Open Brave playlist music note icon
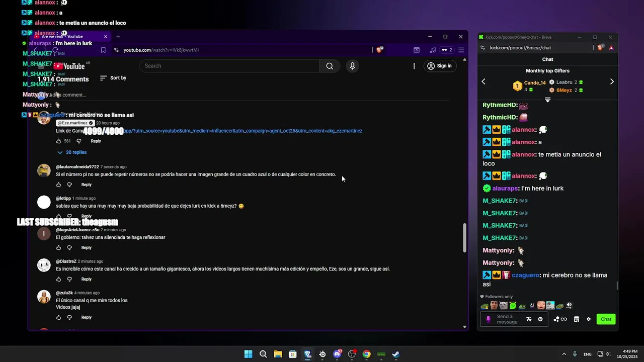Viewport: 644px width, 362px height. (x=433, y=50)
